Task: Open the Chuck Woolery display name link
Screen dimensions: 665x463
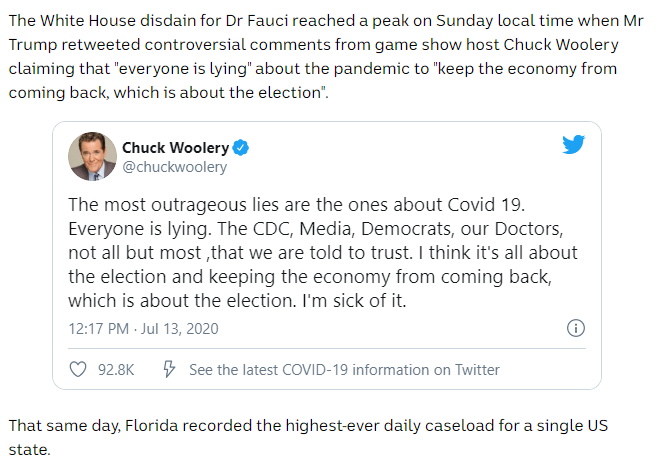Action: tap(176, 148)
